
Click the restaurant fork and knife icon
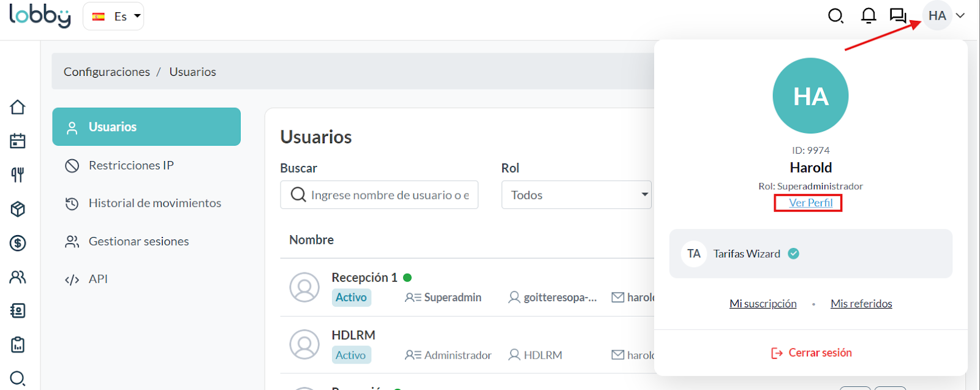(x=18, y=175)
